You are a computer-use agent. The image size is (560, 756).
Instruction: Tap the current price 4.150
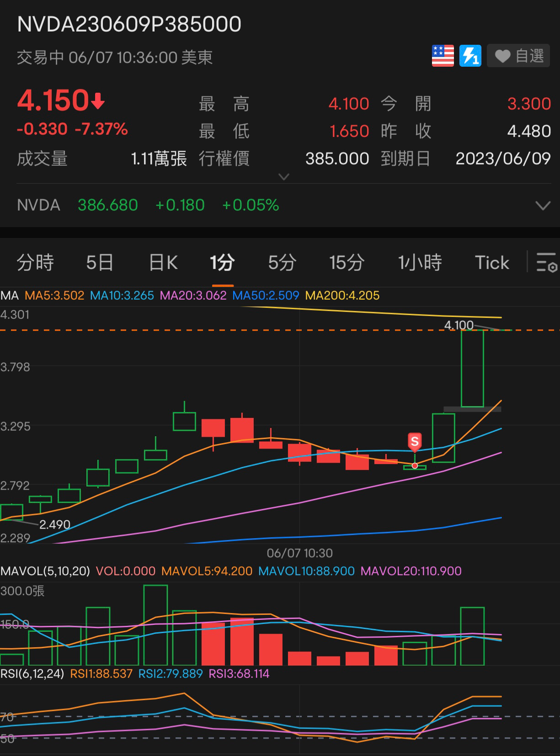[53, 100]
